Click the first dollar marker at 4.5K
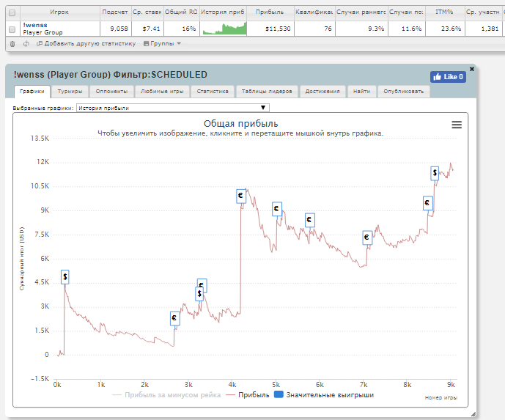 click(65, 276)
